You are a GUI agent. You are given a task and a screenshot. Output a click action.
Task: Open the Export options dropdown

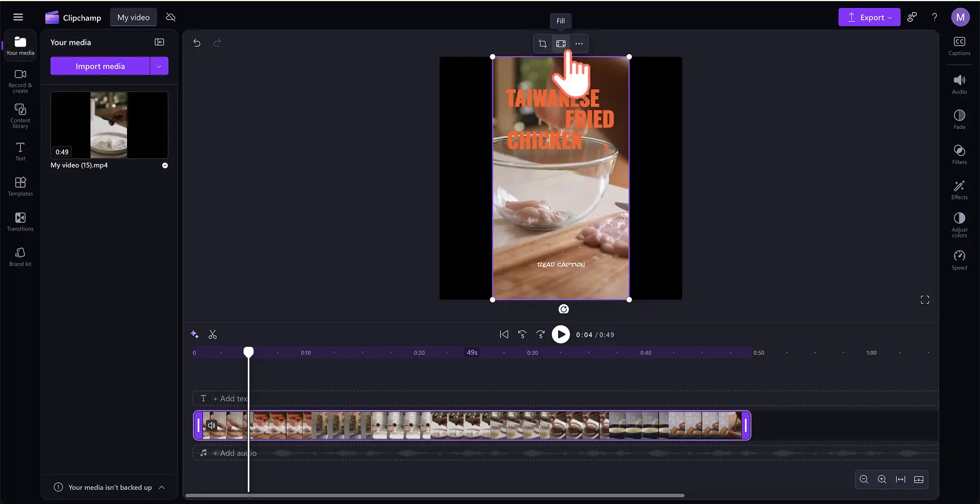click(869, 18)
